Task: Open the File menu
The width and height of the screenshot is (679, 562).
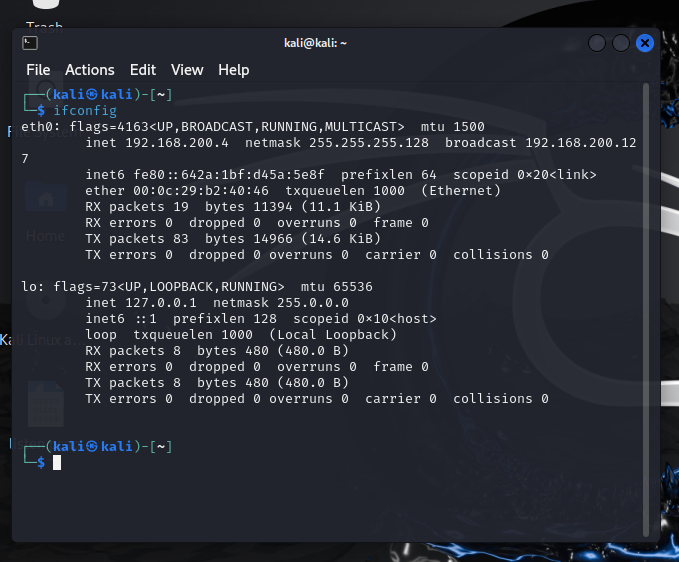Action: pos(38,70)
